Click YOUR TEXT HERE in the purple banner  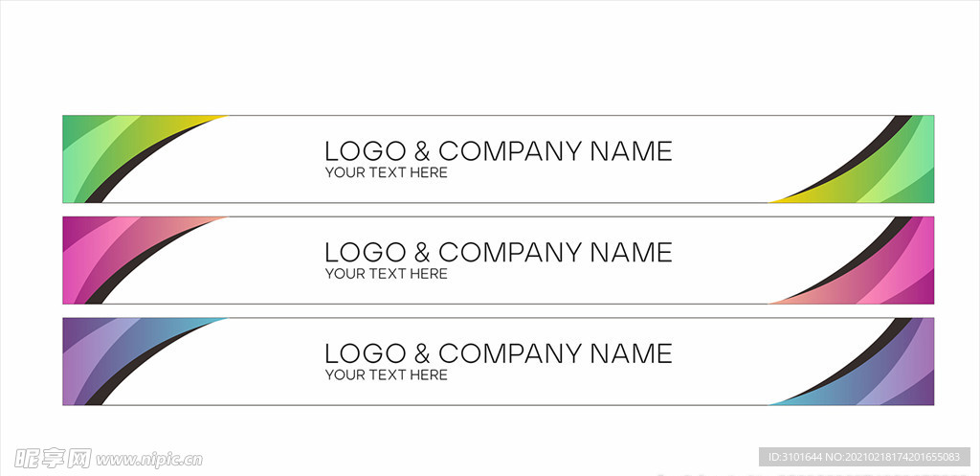[387, 375]
